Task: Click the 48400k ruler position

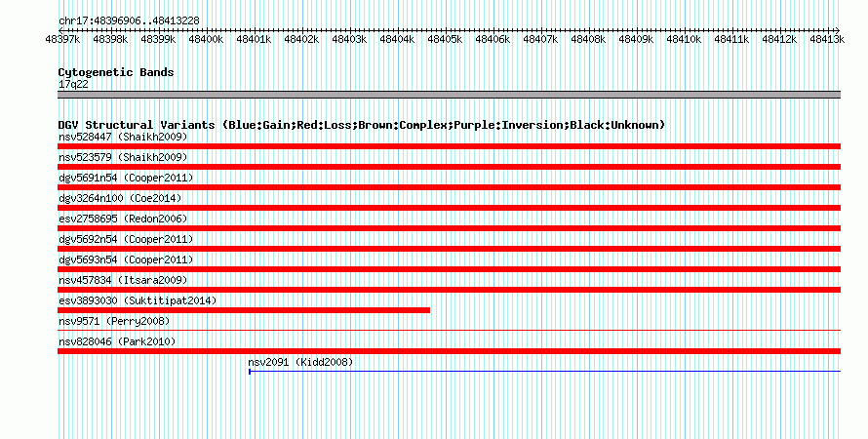Action: (206, 39)
